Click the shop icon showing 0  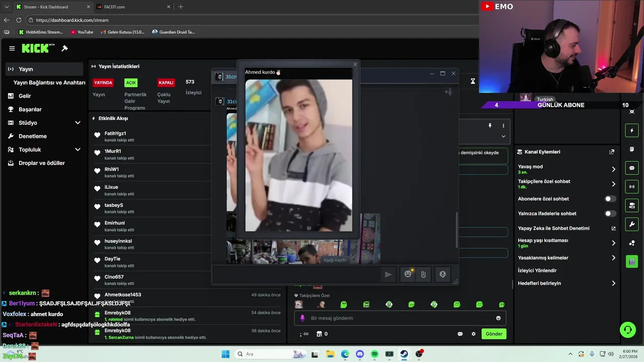coord(322,334)
